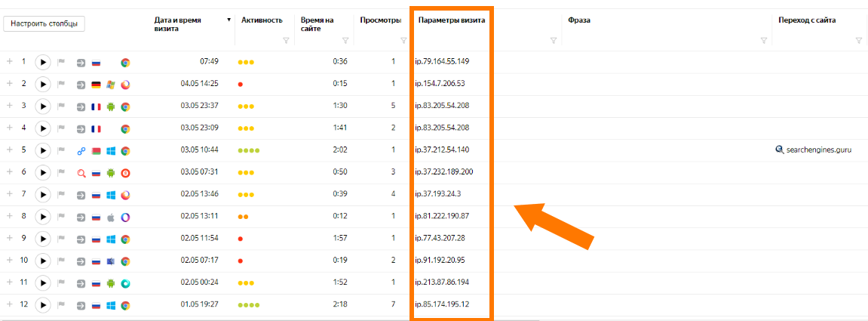Toggle the flag marker on row 10
The width and height of the screenshot is (868, 321).
pyautogui.click(x=63, y=261)
